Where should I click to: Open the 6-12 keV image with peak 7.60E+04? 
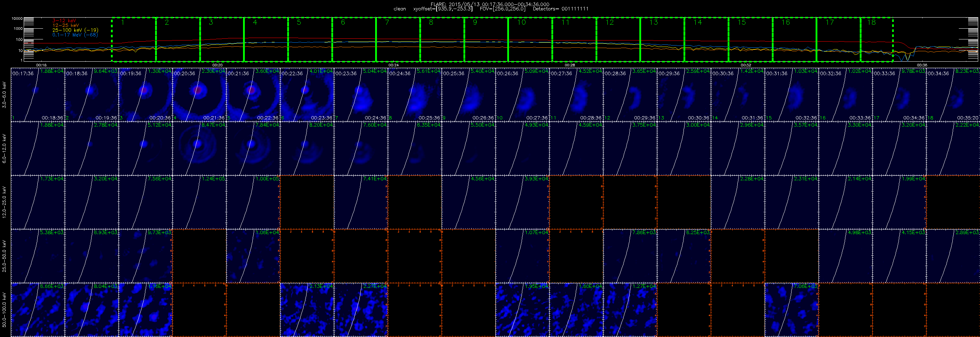[x=361, y=148]
